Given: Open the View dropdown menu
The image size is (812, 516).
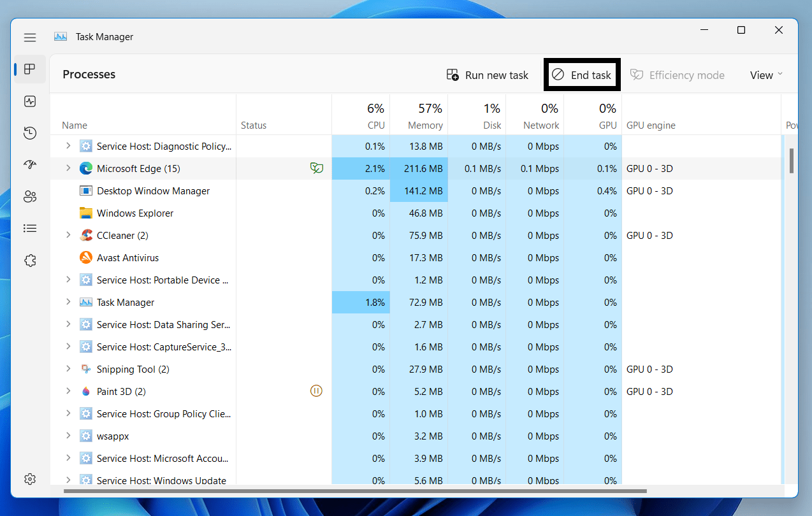Looking at the screenshot, I should click(765, 75).
